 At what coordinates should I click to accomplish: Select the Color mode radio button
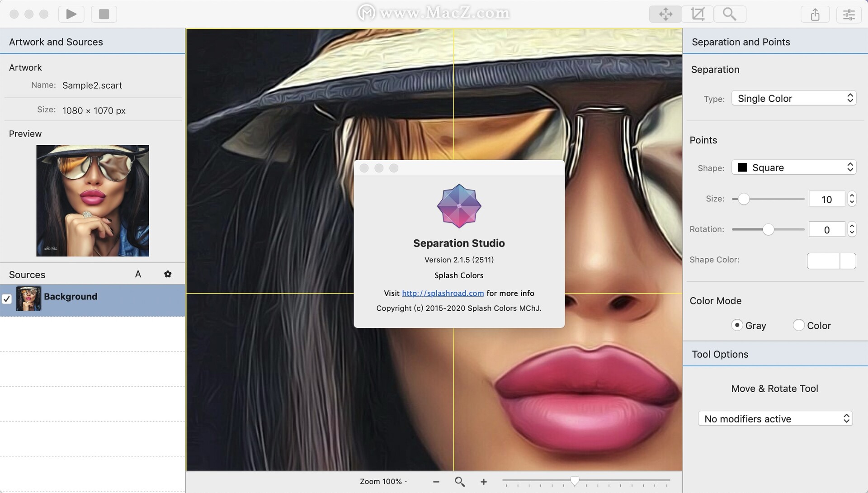tap(799, 325)
